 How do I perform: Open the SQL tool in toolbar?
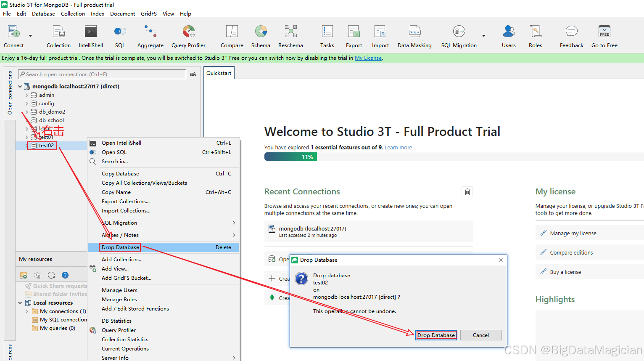[120, 32]
